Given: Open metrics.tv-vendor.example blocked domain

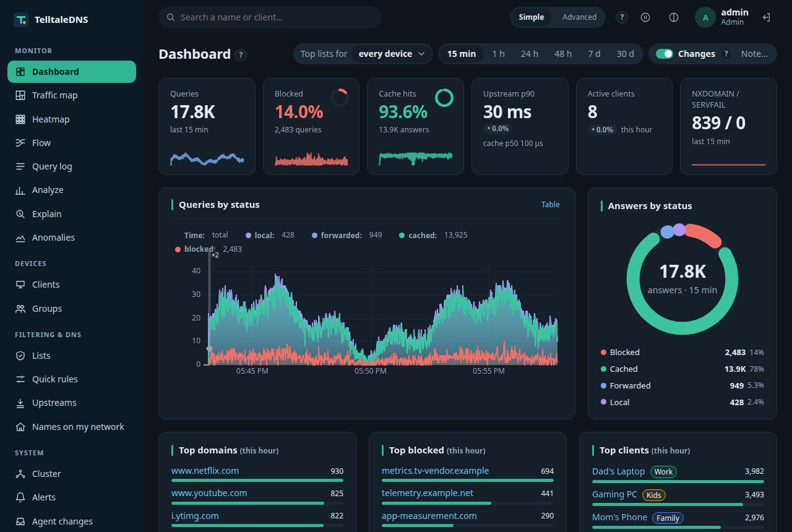Looking at the screenshot, I should 435,471.
